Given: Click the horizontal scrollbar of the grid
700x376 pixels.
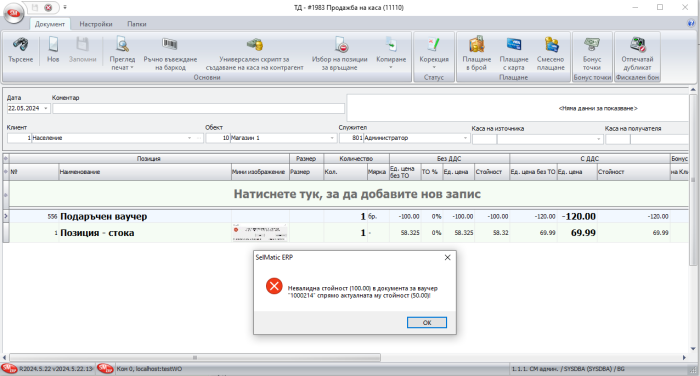Looking at the screenshot, I should point(195,357).
